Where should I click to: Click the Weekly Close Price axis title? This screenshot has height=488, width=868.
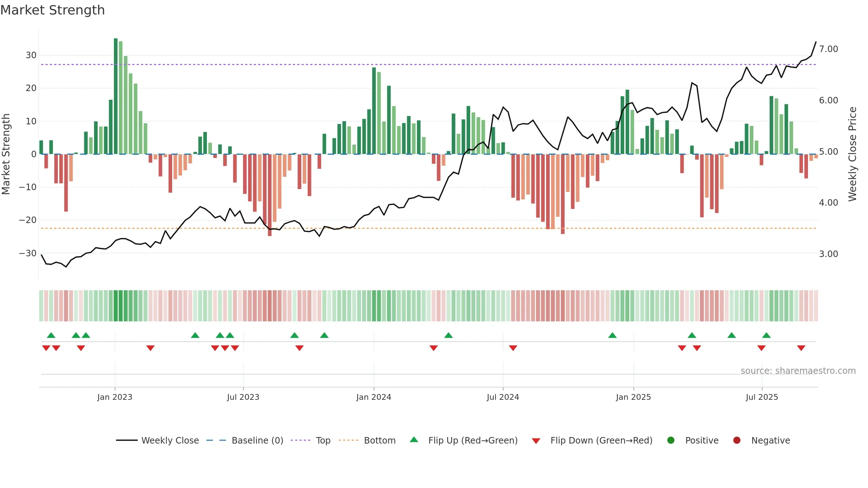(852, 154)
